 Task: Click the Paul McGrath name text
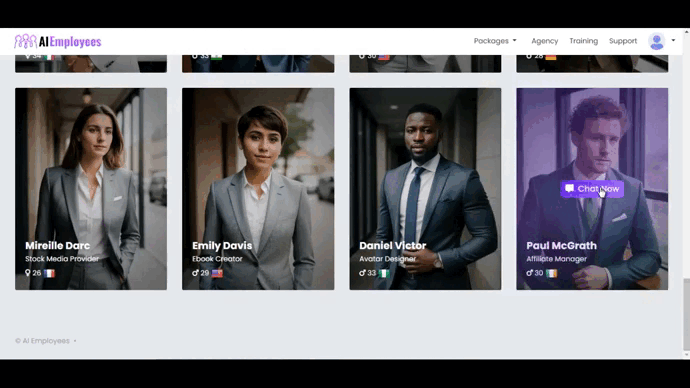coord(562,245)
